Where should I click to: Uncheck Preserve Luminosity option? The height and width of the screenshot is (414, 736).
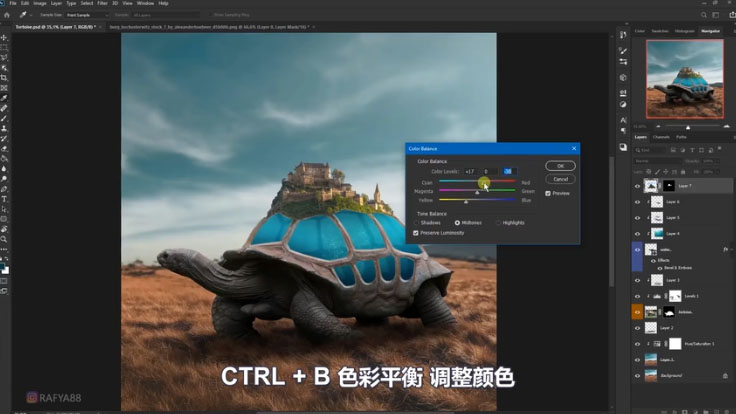coord(416,233)
